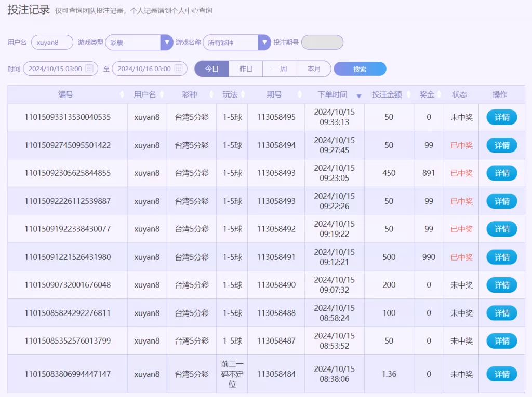Click order number 11015085352576013799
Viewport: 532px width, 397px height.
click(68, 341)
